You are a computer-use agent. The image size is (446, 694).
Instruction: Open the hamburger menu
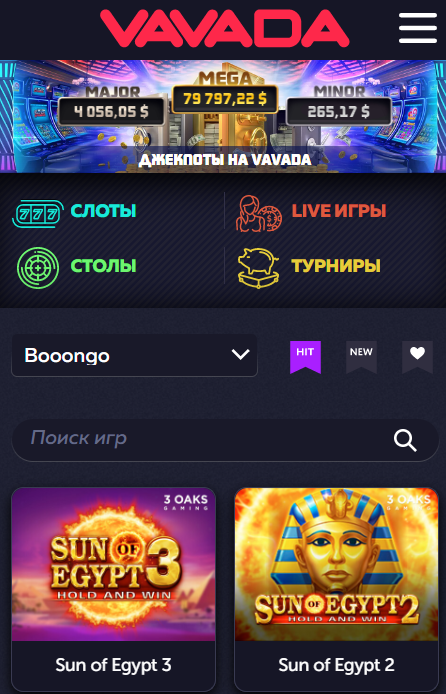(418, 28)
